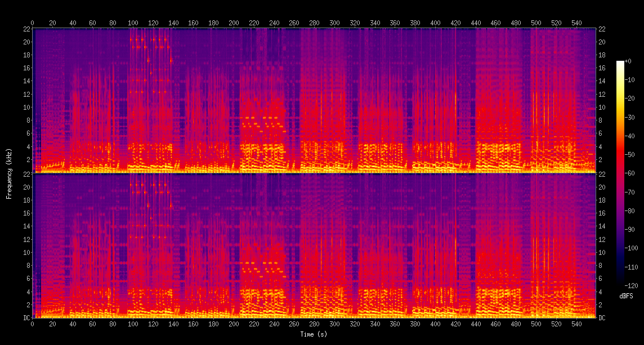
Task: Click the -80 colorbar label
Action: point(629,210)
